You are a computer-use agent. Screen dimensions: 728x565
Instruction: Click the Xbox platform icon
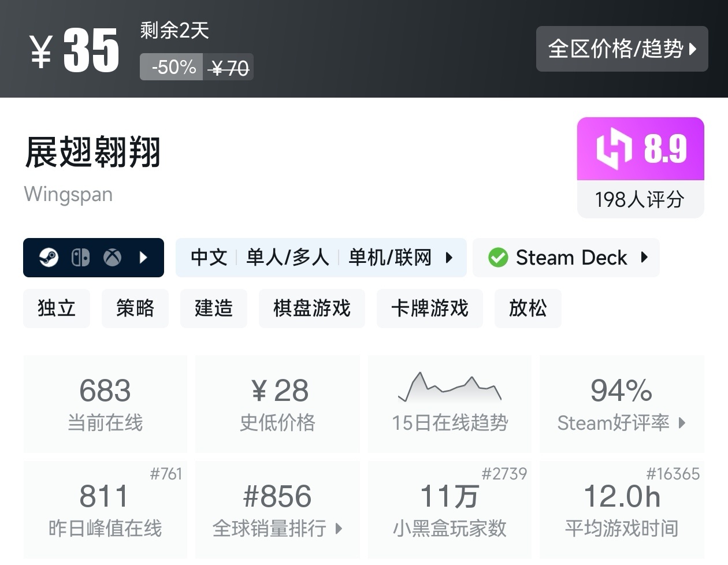click(x=113, y=257)
